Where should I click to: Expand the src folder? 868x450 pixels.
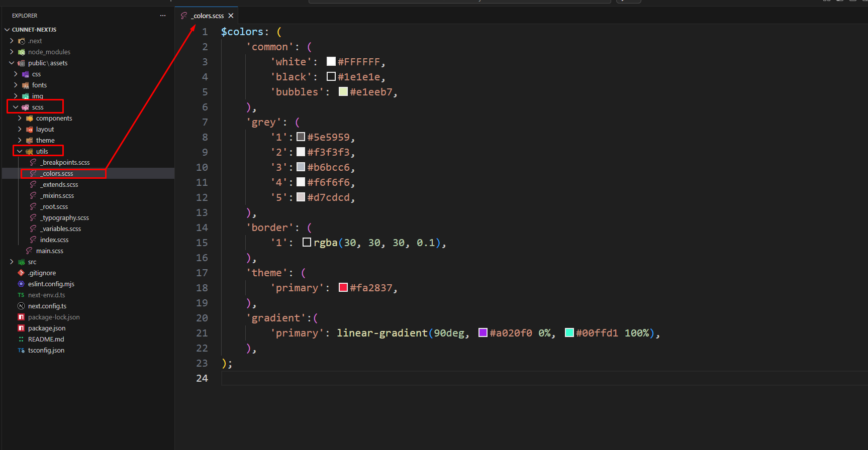click(x=12, y=262)
